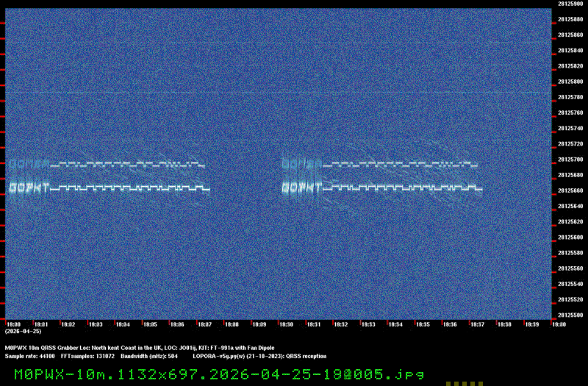Click the FFTsamples: 131072 text
Screen dimensions: 588x386
click(x=87, y=357)
